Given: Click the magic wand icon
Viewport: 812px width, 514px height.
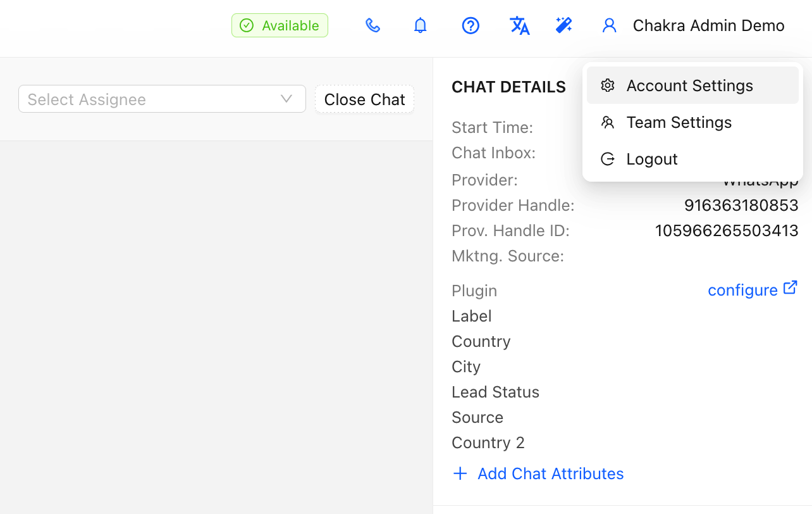Looking at the screenshot, I should (x=563, y=26).
